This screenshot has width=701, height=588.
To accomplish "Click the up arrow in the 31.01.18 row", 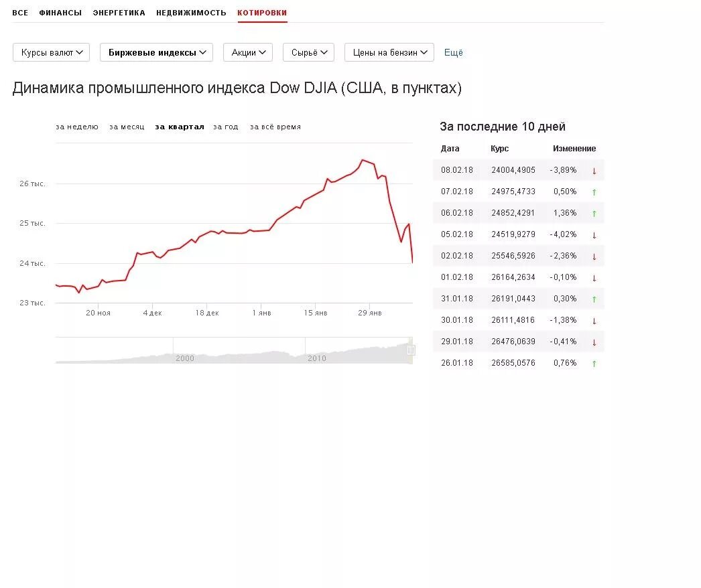I will coord(594,299).
